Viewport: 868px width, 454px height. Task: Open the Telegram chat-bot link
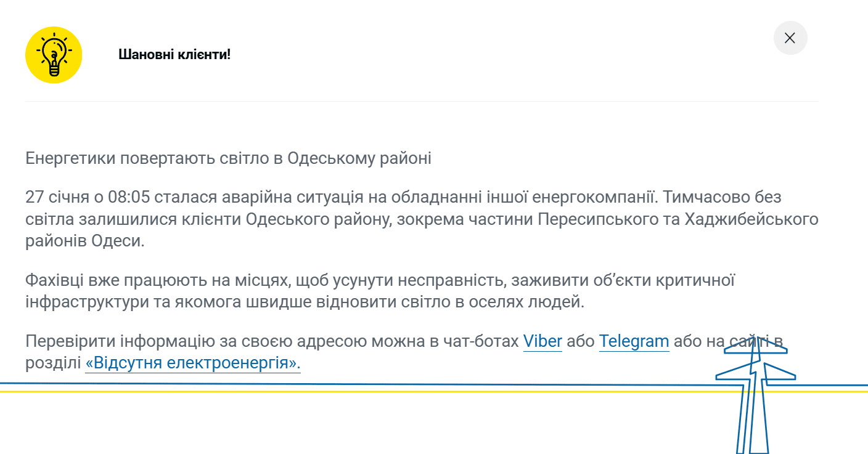tap(634, 341)
